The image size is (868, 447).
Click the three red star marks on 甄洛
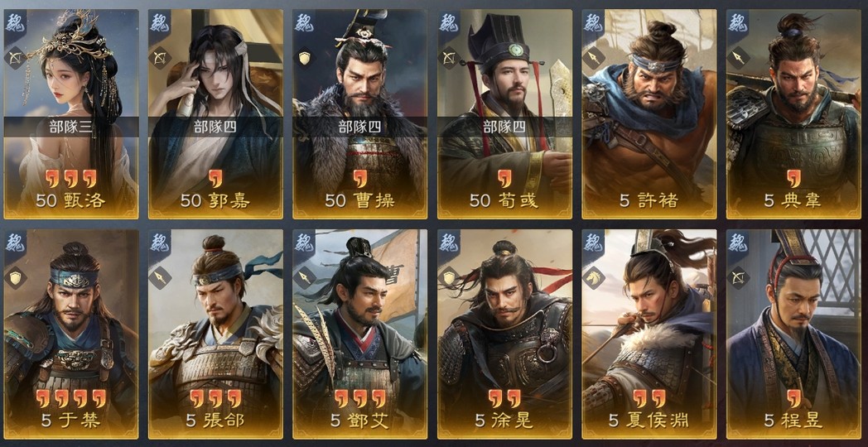point(71,178)
